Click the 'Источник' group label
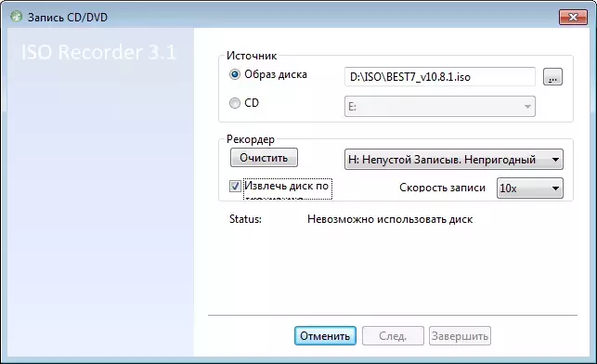597x364 pixels. [252, 56]
